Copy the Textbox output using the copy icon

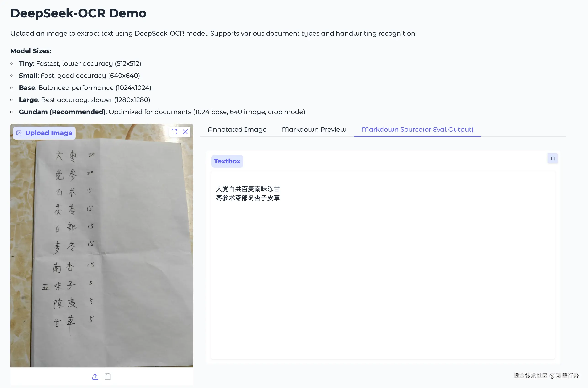click(x=552, y=158)
